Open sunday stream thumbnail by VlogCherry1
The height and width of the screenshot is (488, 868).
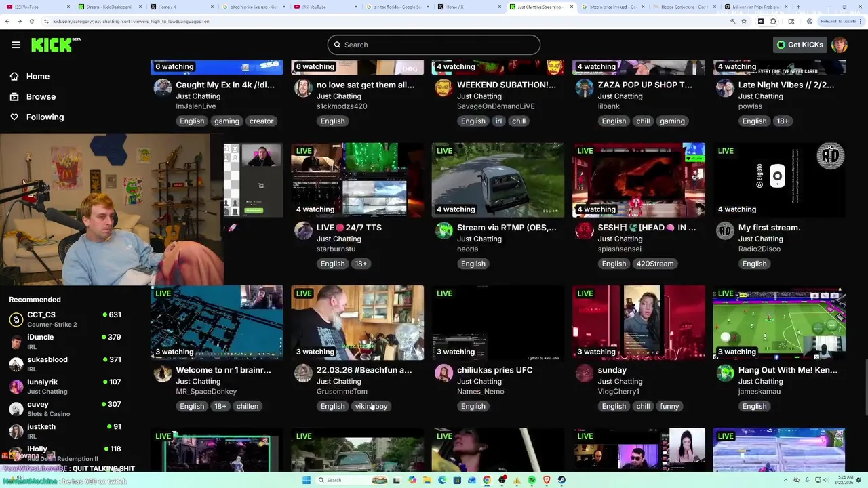(x=639, y=323)
